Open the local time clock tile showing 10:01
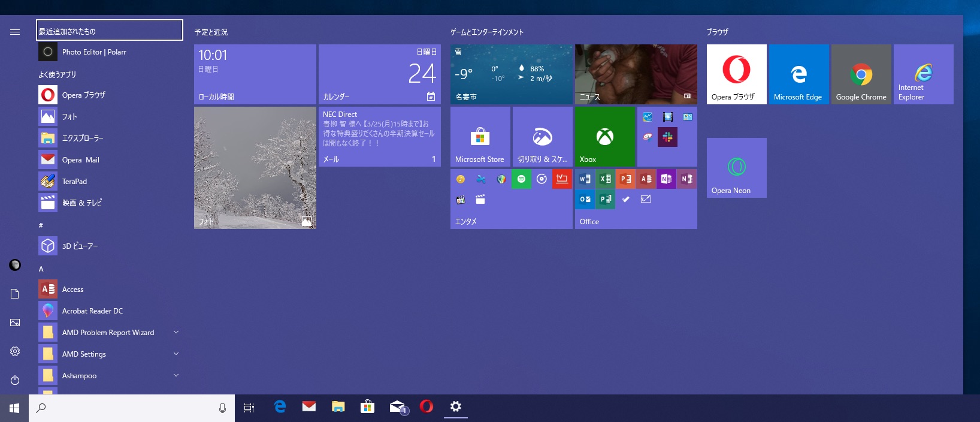The width and height of the screenshot is (980, 422). tap(255, 74)
